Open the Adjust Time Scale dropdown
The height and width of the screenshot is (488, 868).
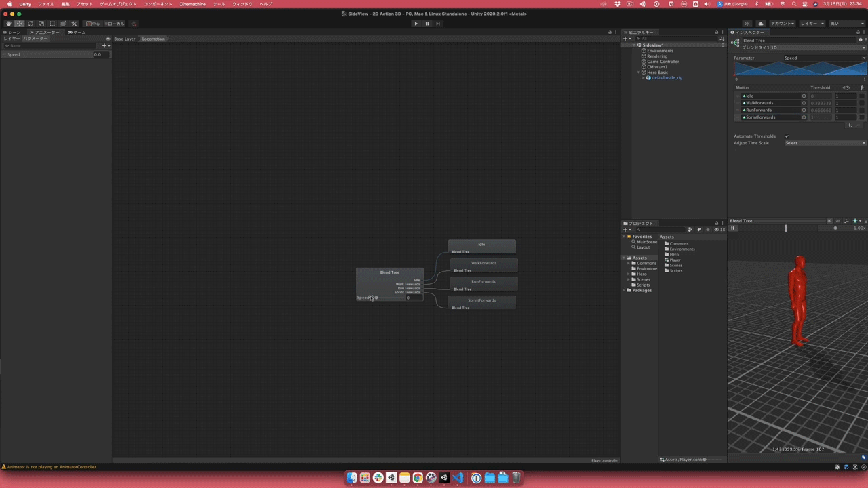[825, 143]
